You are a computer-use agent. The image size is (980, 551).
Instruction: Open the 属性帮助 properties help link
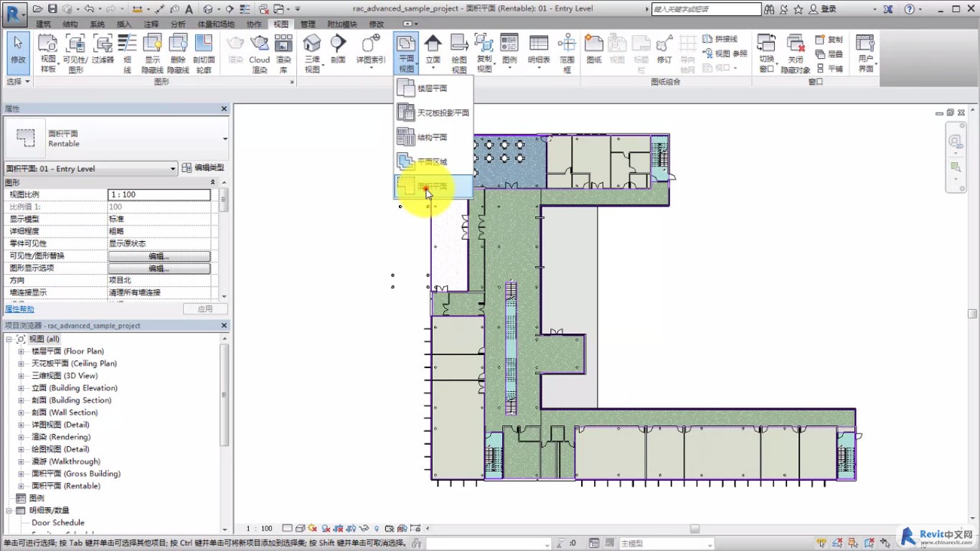pyautogui.click(x=19, y=309)
